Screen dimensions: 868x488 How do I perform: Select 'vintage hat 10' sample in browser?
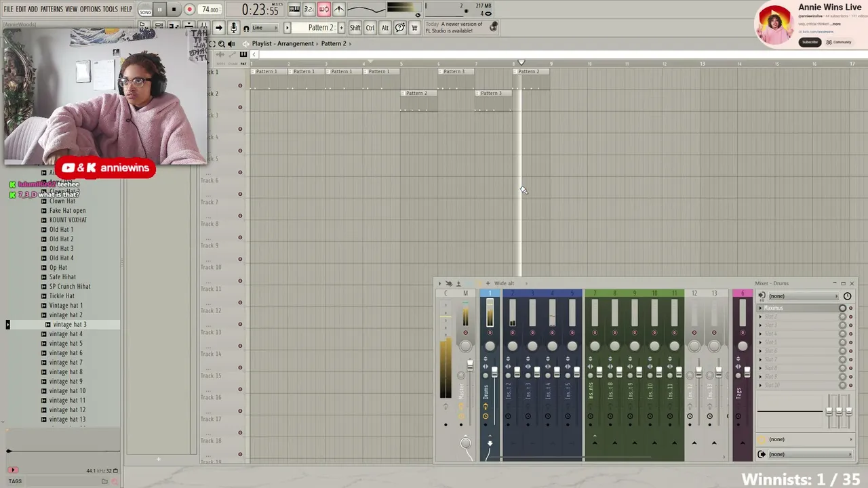click(x=68, y=391)
